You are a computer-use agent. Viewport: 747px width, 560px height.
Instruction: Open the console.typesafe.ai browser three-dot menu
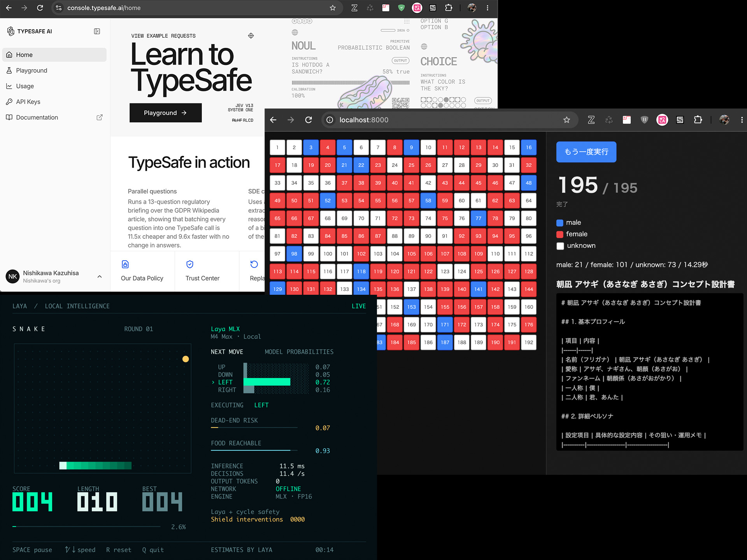[x=487, y=8]
